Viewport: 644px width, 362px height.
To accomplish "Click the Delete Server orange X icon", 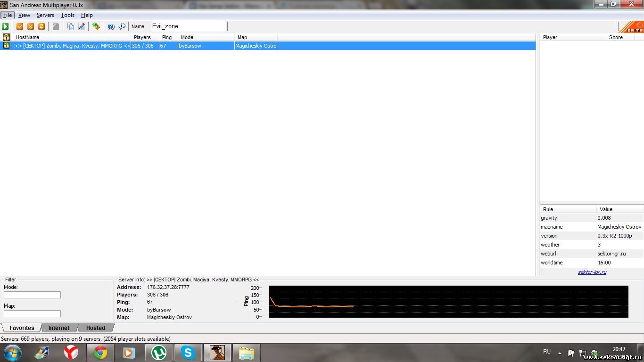I will click(31, 26).
